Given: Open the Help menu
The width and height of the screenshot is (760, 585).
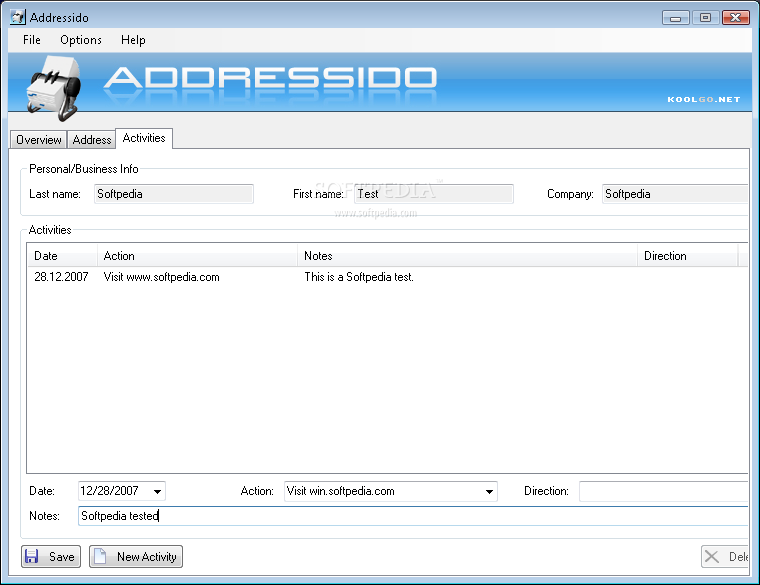Looking at the screenshot, I should coord(133,40).
